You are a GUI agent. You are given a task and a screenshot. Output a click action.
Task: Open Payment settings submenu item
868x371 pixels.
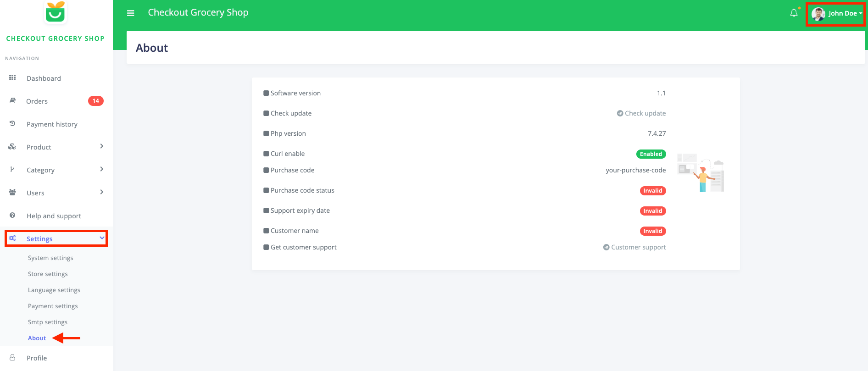53,306
